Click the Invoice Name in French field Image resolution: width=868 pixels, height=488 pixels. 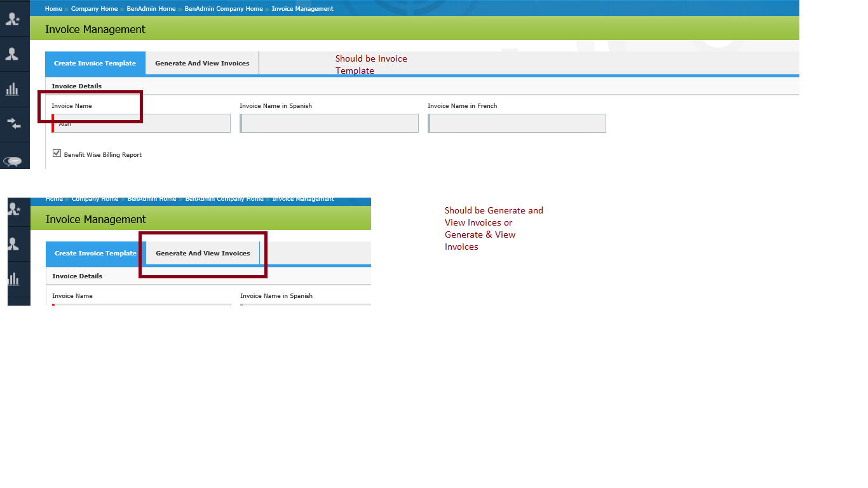pos(517,123)
